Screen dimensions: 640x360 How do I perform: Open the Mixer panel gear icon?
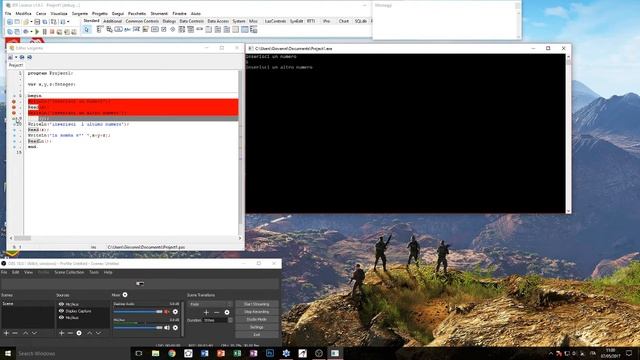pos(125,295)
